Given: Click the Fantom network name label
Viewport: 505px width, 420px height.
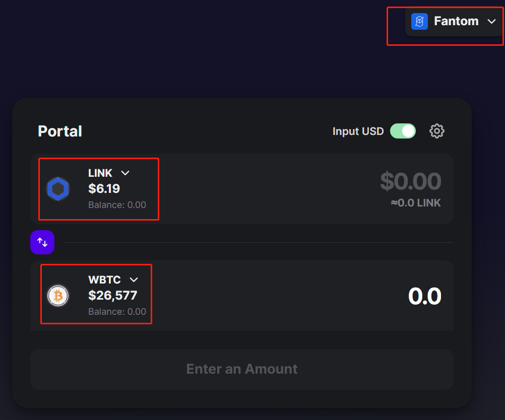Looking at the screenshot, I should 456,21.
